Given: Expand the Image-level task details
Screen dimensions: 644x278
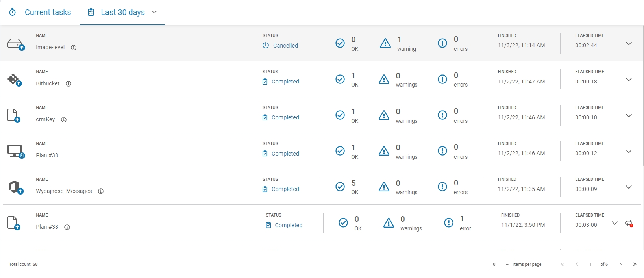Looking at the screenshot, I should pos(629,44).
